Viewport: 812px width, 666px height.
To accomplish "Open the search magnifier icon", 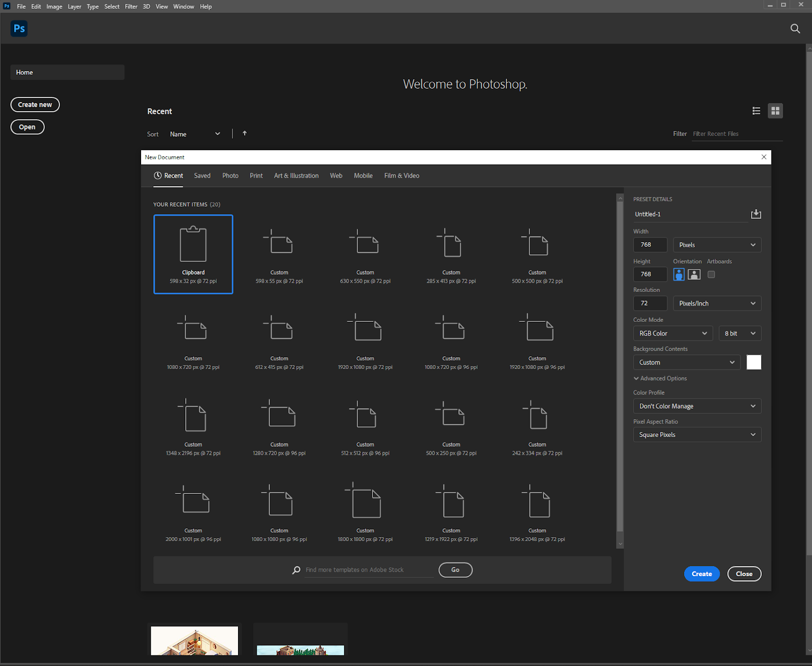I will tap(795, 29).
